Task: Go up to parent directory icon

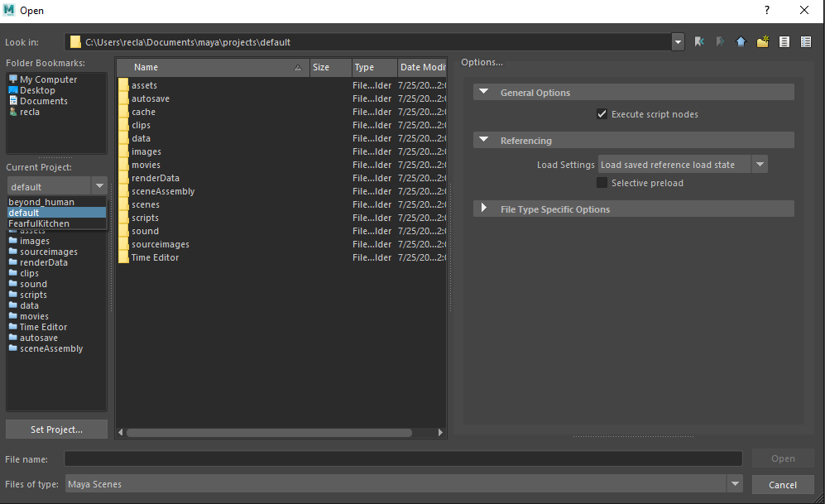Action: point(741,42)
